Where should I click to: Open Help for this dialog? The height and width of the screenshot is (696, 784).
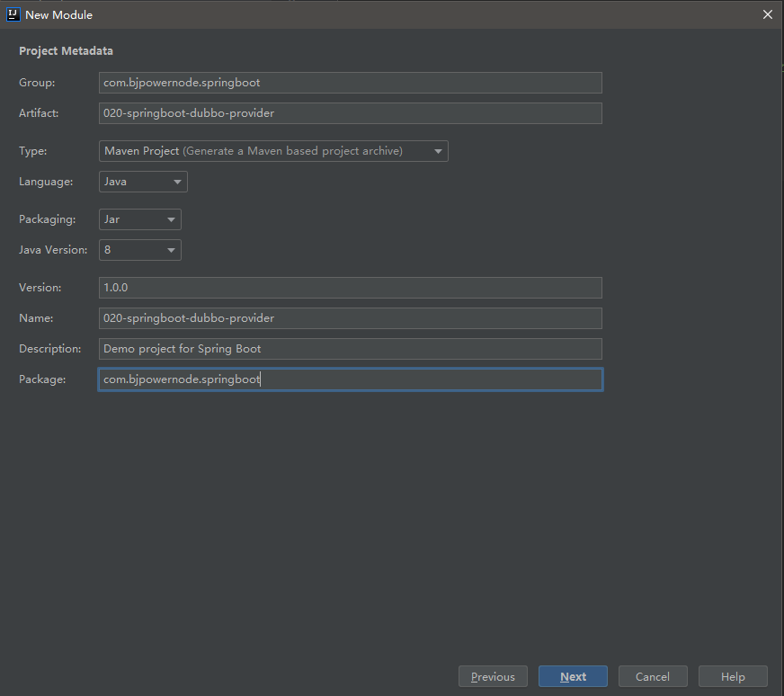coord(733,676)
